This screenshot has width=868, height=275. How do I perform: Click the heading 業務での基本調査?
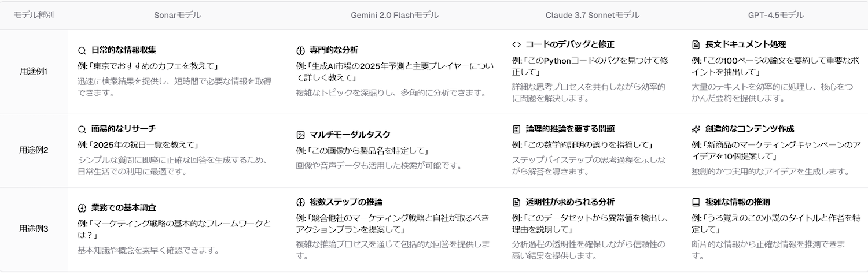(124, 208)
